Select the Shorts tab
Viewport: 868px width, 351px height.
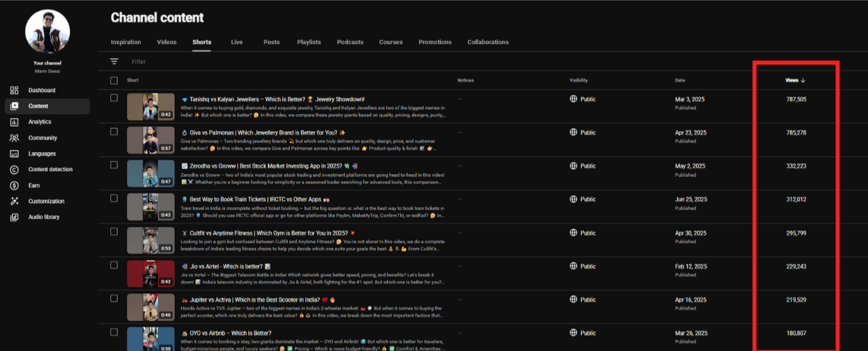coord(201,42)
